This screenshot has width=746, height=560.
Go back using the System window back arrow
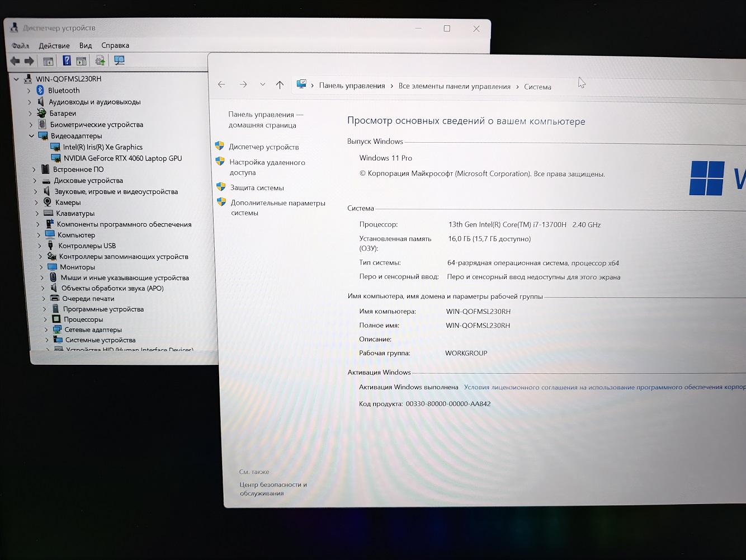[221, 84]
